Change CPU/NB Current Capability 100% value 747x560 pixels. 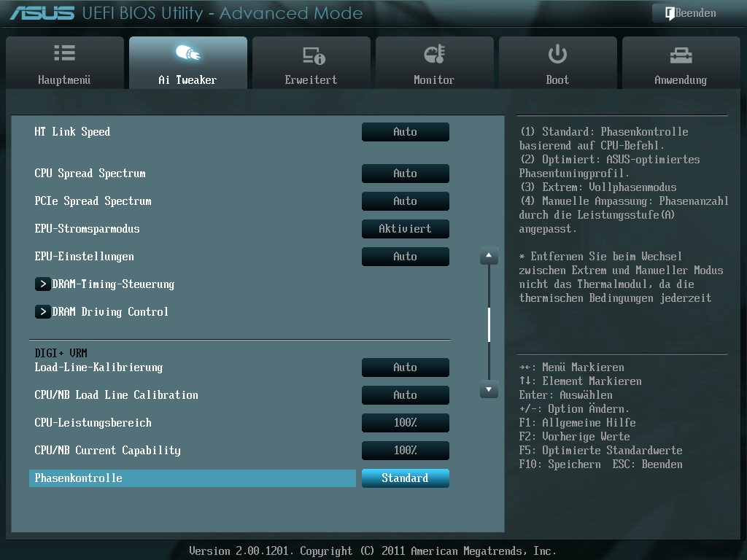pyautogui.click(x=406, y=451)
